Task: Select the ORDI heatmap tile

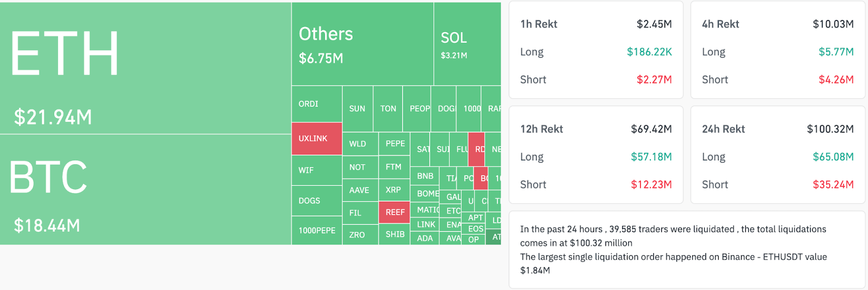Action: 317,104
